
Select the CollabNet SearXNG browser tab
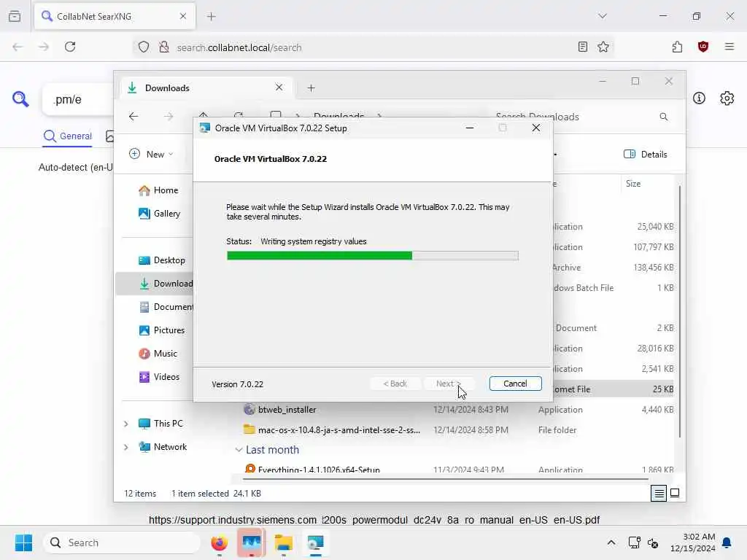[x=115, y=17]
